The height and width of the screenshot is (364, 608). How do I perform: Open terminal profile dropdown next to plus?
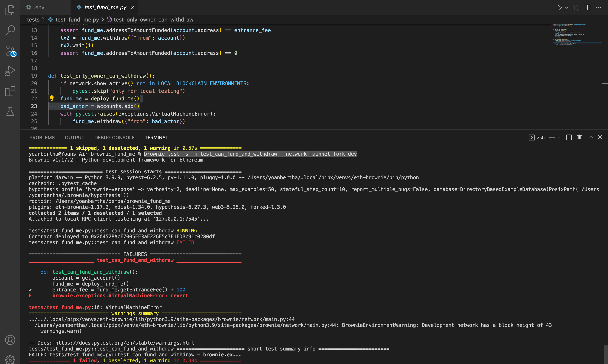pos(559,137)
